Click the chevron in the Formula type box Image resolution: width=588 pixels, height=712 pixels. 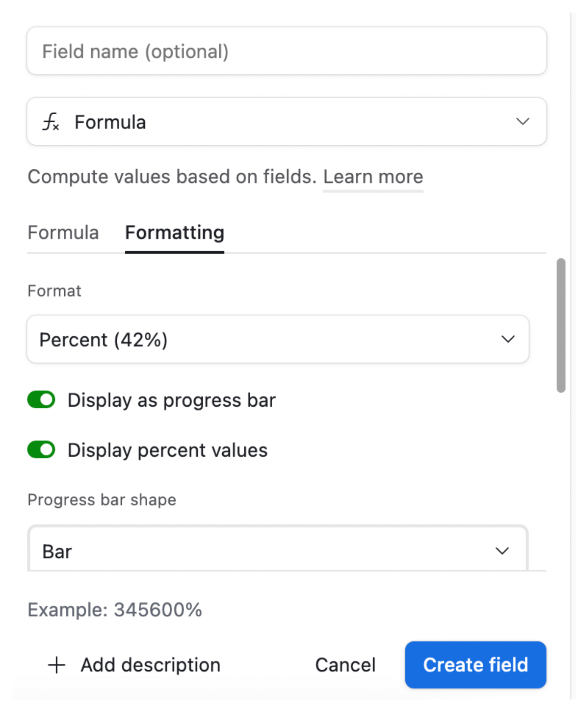[523, 121]
